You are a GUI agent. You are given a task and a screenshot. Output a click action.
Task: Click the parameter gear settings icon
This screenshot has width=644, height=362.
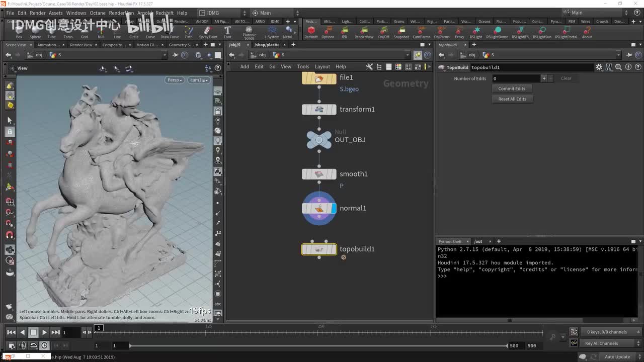coord(599,67)
